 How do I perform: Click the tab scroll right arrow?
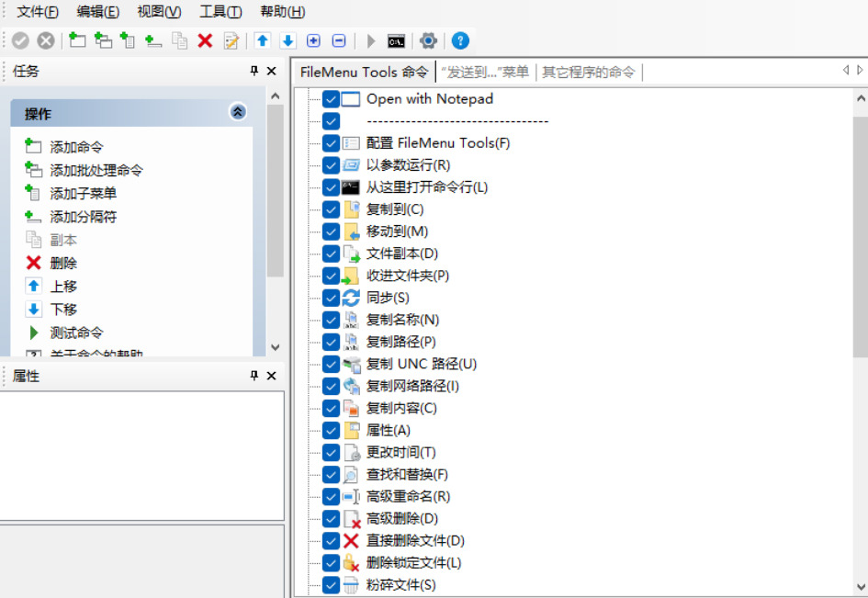point(860,71)
